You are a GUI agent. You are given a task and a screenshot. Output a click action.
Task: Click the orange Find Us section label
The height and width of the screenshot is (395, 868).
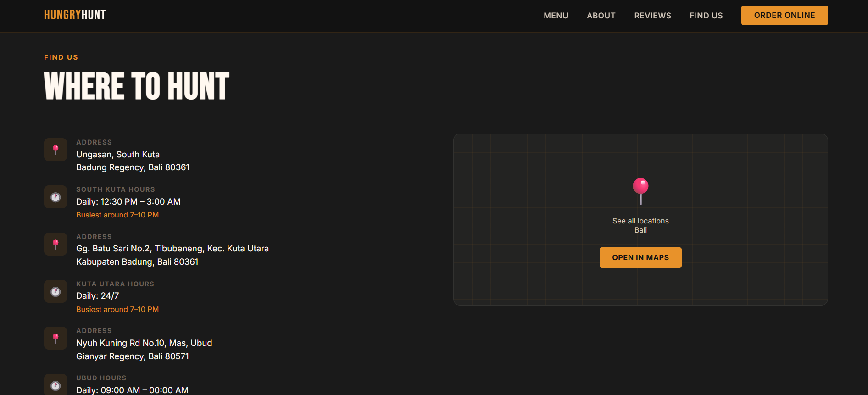pyautogui.click(x=61, y=57)
